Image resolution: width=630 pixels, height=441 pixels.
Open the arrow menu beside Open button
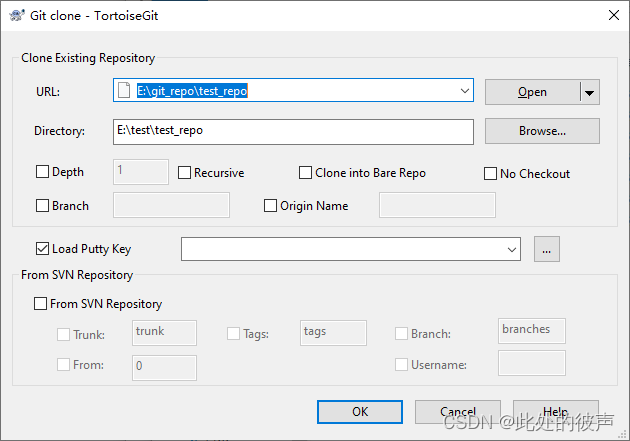590,92
